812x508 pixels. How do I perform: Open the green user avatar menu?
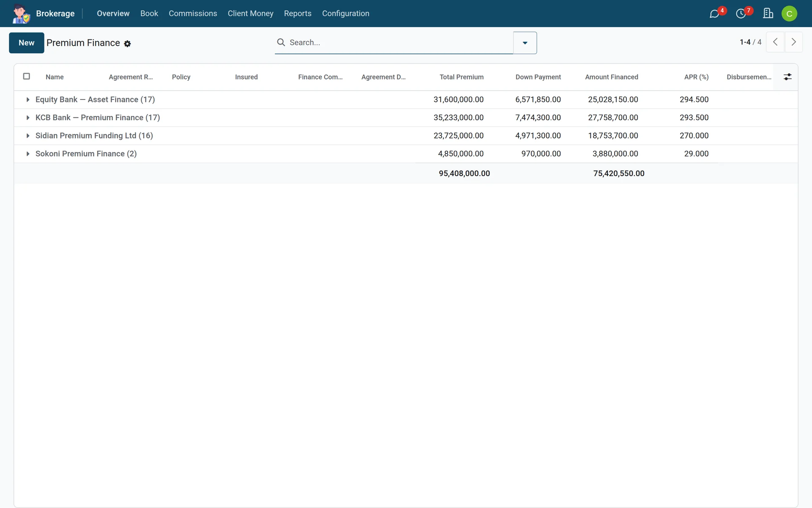click(x=789, y=14)
